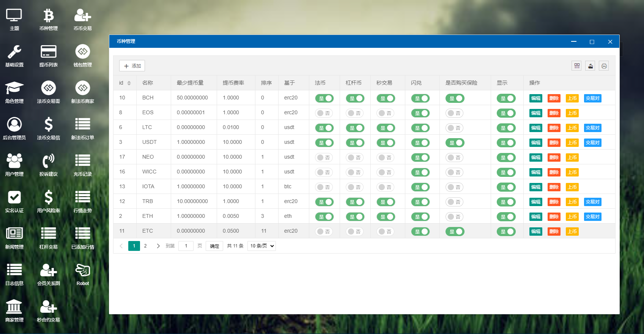This screenshot has width=644, height=334.
Task: Click the export icon in table toolbar
Action: pyautogui.click(x=590, y=66)
